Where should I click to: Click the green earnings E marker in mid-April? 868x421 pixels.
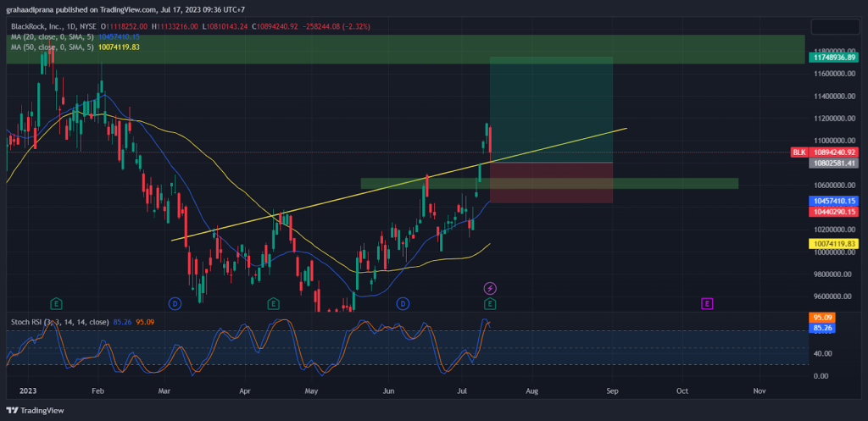pyautogui.click(x=273, y=303)
